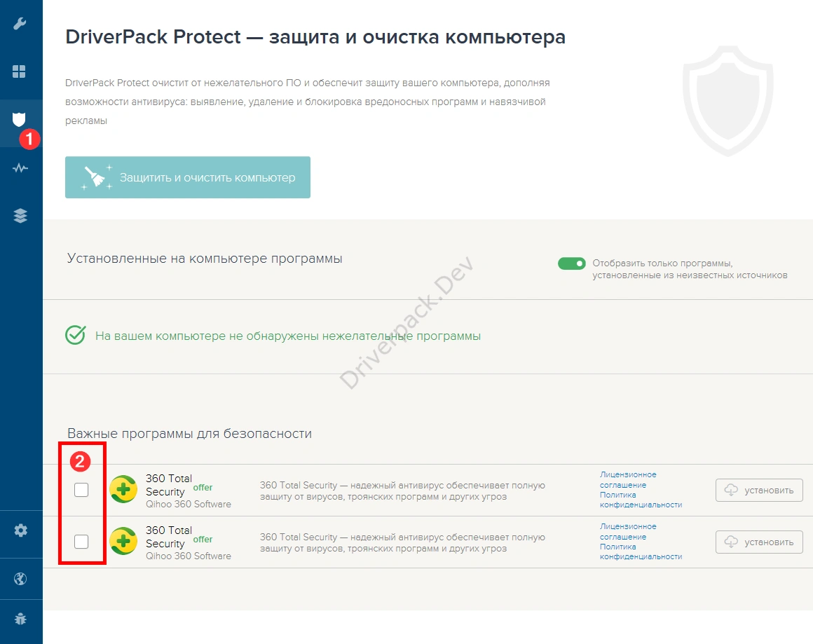This screenshot has width=813, height=644.
Task: Click second row's antivirus description text
Action: point(402,542)
